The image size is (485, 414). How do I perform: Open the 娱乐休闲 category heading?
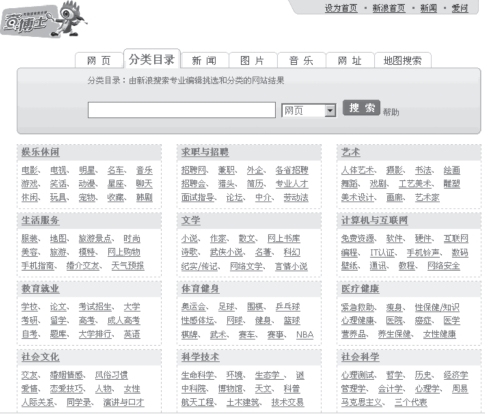40,152
